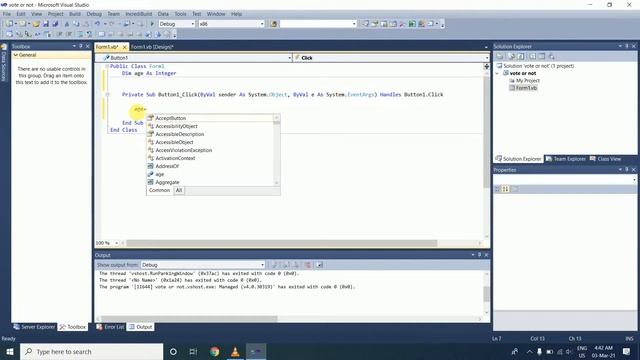Select the All tab in IntelliSense popup
The image size is (640, 360).
click(179, 191)
